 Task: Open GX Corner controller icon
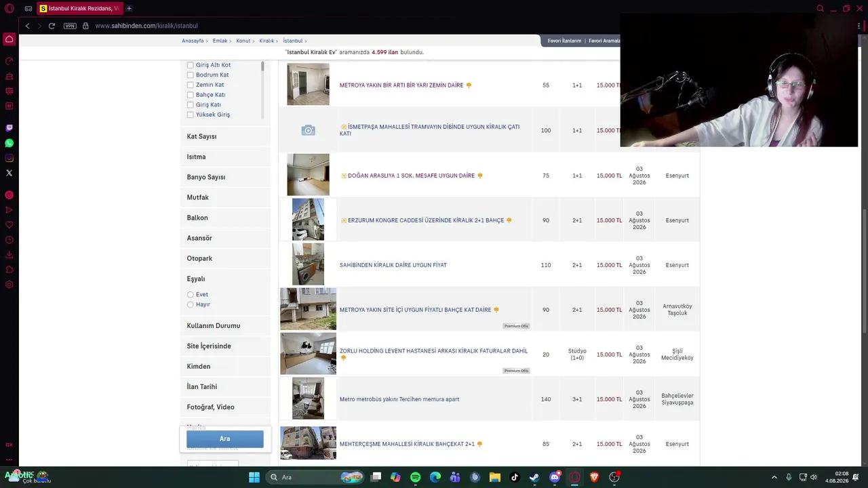pos(28,9)
